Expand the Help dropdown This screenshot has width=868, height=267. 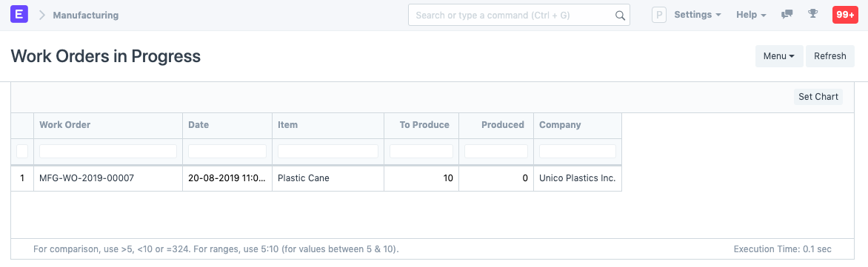751,15
